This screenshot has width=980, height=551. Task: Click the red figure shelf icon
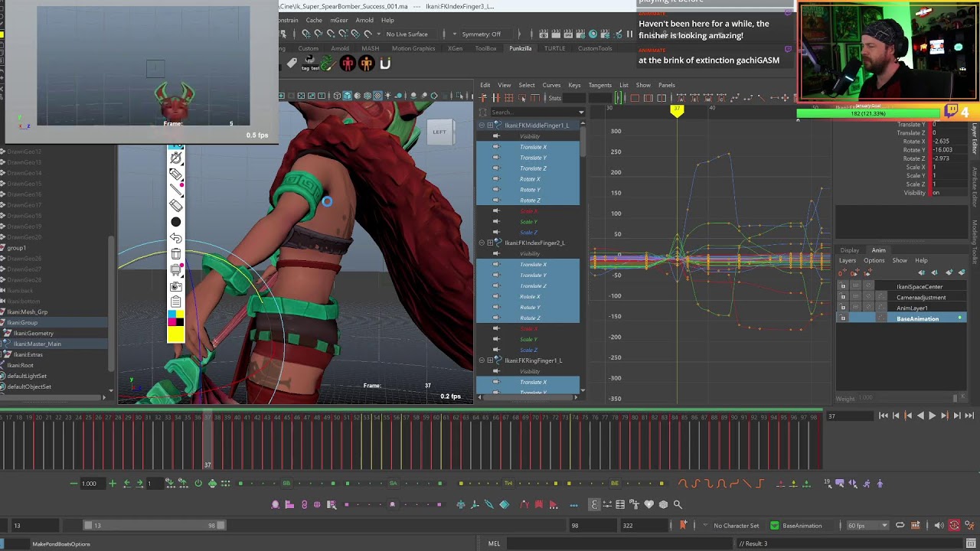click(x=348, y=64)
